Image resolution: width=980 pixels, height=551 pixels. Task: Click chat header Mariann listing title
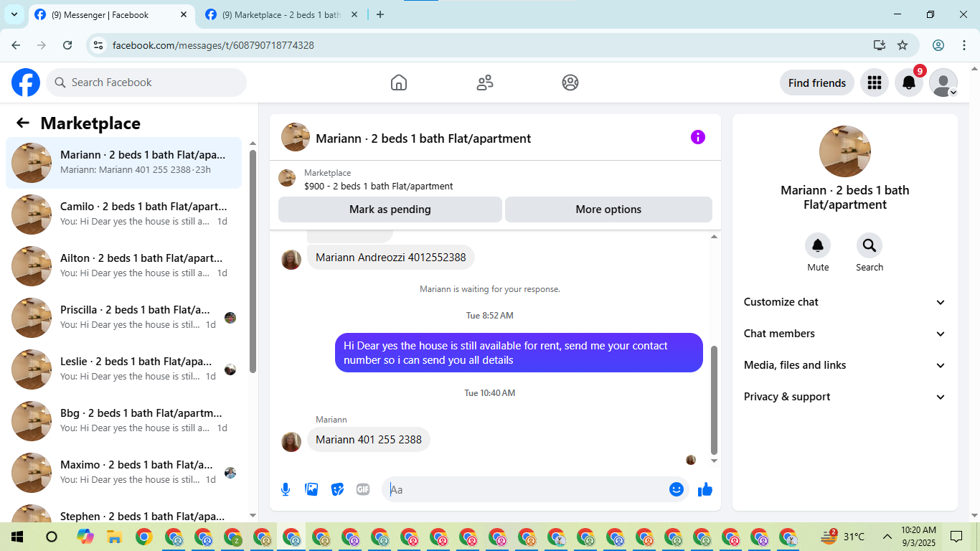coord(423,138)
